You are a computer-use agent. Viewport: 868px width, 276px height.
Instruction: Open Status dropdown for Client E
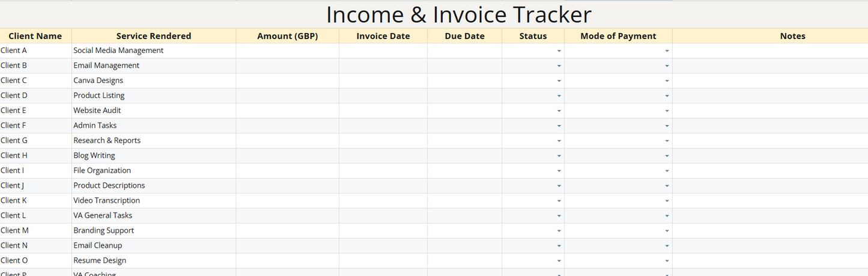pyautogui.click(x=559, y=111)
